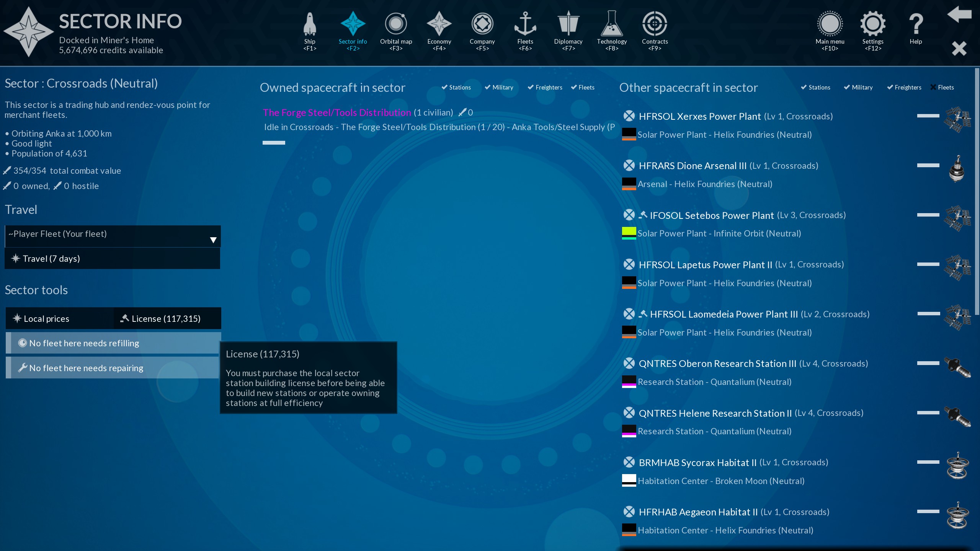This screenshot has height=551, width=980.
Task: Open the Diplomacy icon
Action: click(x=568, y=24)
